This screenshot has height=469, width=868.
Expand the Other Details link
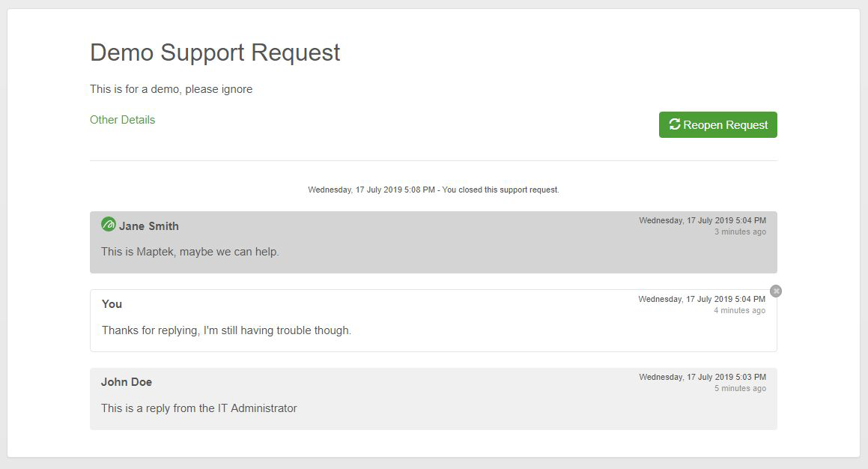pos(122,120)
